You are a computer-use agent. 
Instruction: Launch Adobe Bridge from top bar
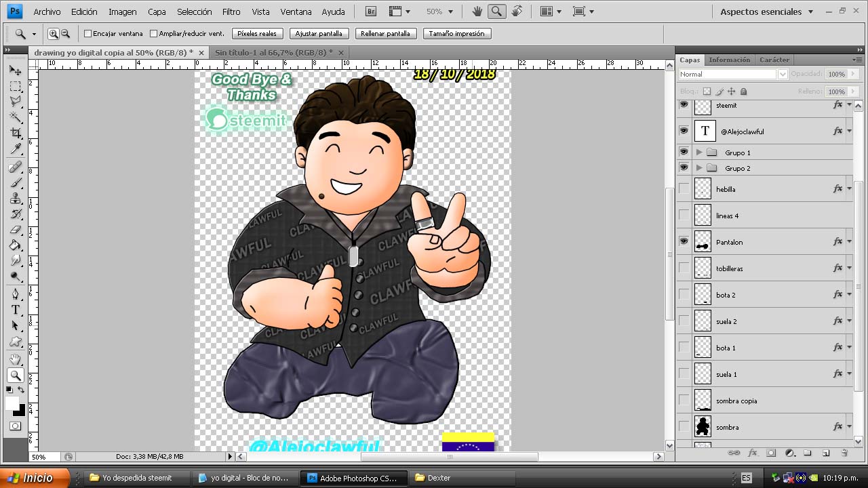pyautogui.click(x=371, y=12)
